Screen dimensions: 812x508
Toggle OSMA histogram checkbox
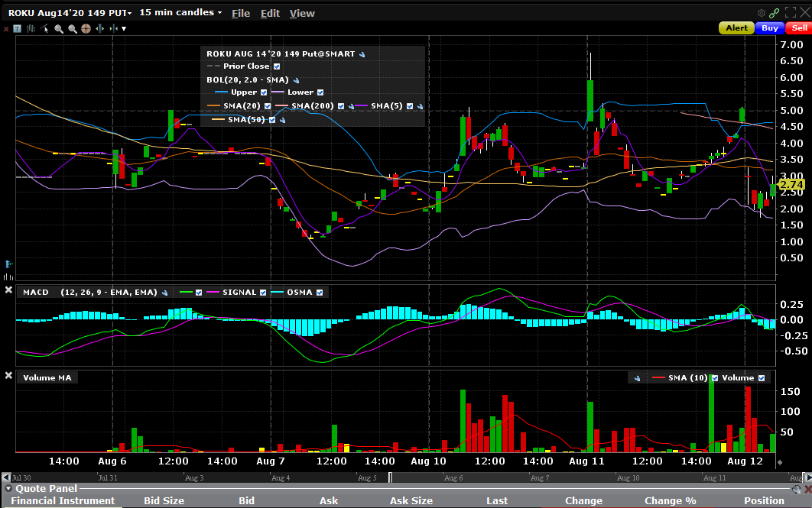(x=320, y=293)
